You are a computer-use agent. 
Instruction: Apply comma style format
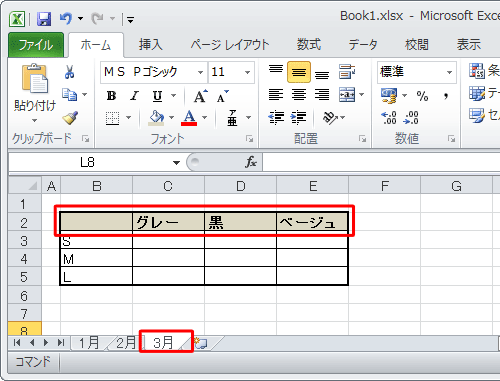446,96
